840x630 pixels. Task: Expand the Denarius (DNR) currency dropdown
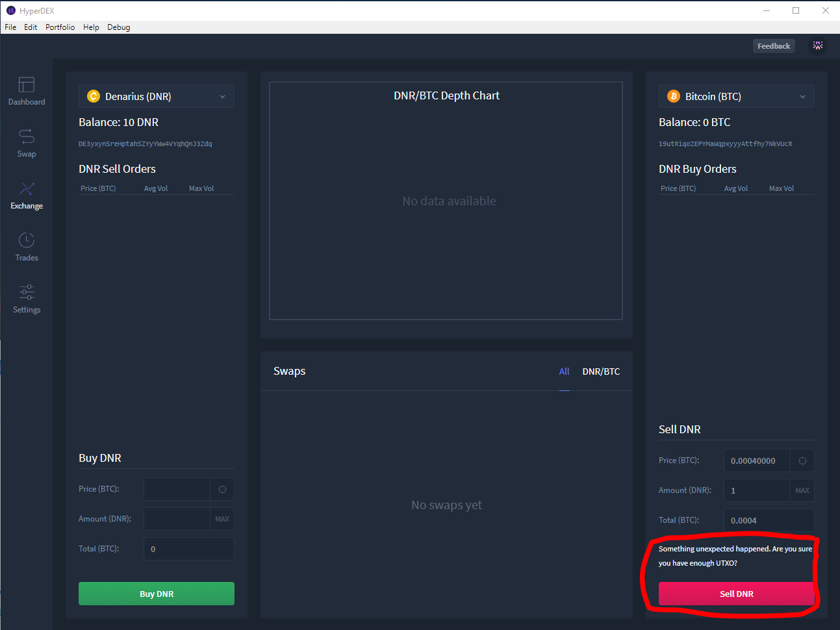click(x=157, y=96)
